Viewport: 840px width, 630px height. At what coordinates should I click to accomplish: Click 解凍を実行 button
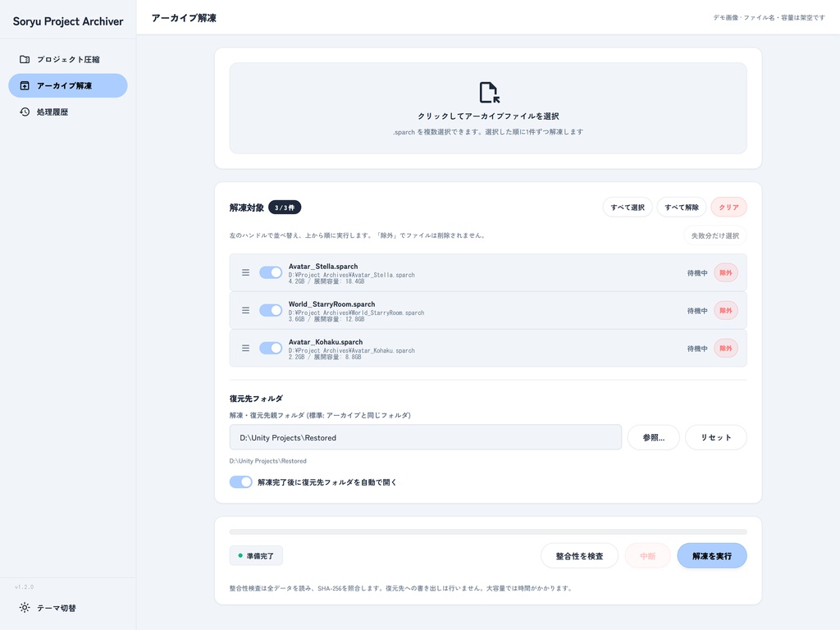click(x=712, y=556)
